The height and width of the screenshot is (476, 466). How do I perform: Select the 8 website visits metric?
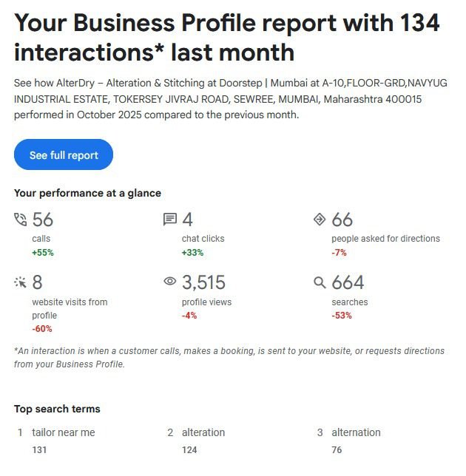pos(38,282)
